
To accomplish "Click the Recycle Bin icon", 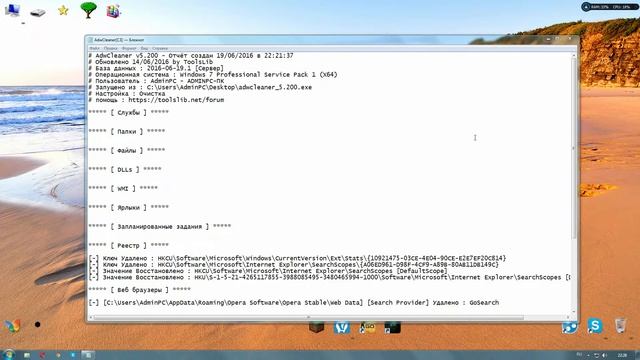I will pyautogui.click(x=620, y=325).
